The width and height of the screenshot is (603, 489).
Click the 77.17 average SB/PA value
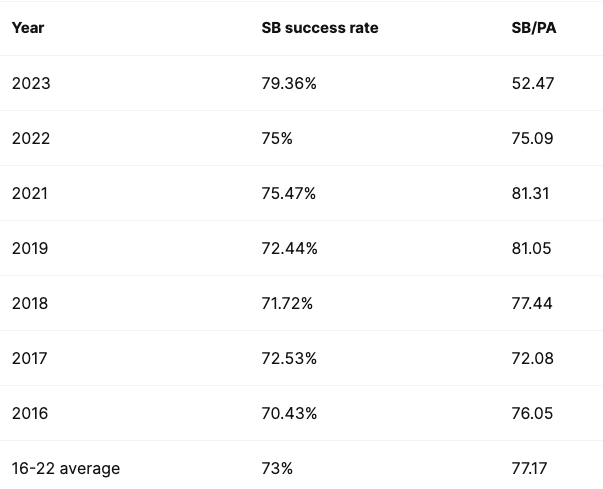(x=531, y=468)
